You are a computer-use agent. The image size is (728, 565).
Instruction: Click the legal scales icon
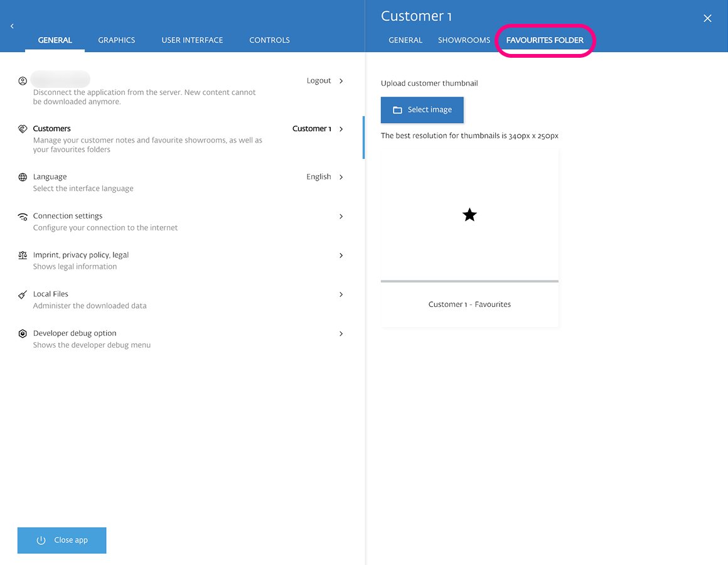click(x=23, y=256)
